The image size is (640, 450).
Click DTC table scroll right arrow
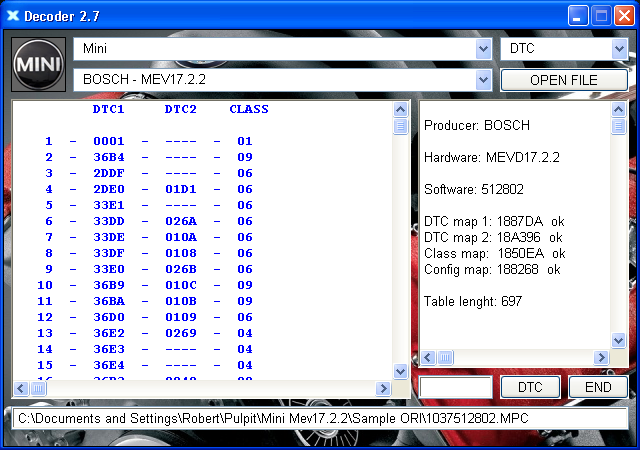pyautogui.click(x=383, y=388)
